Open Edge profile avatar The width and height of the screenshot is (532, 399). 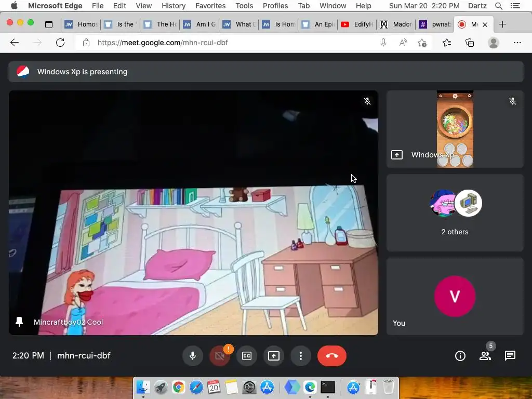pos(494,43)
